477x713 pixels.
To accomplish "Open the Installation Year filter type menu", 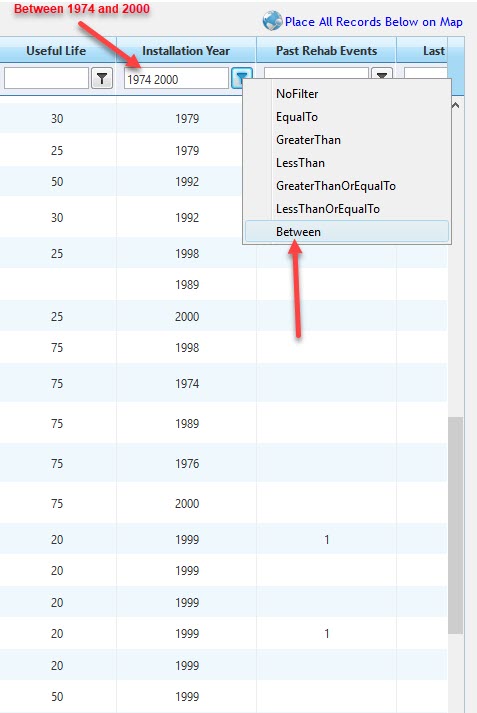I will [x=241, y=78].
